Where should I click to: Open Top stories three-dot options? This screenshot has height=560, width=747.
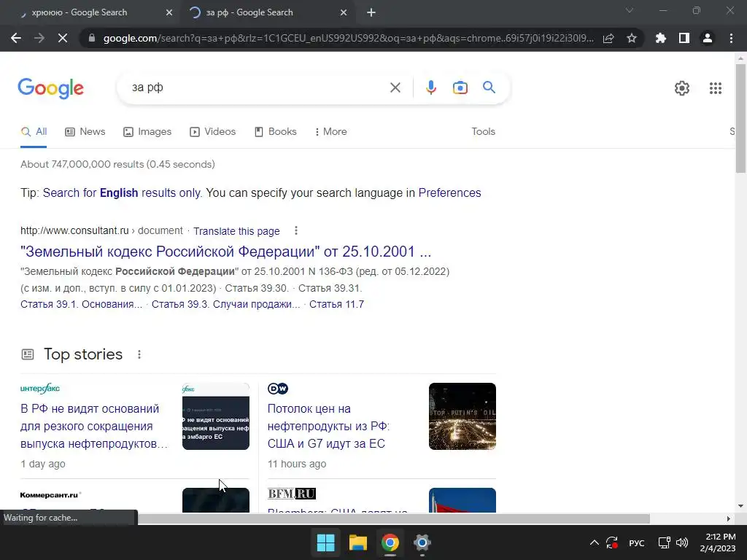point(139,354)
